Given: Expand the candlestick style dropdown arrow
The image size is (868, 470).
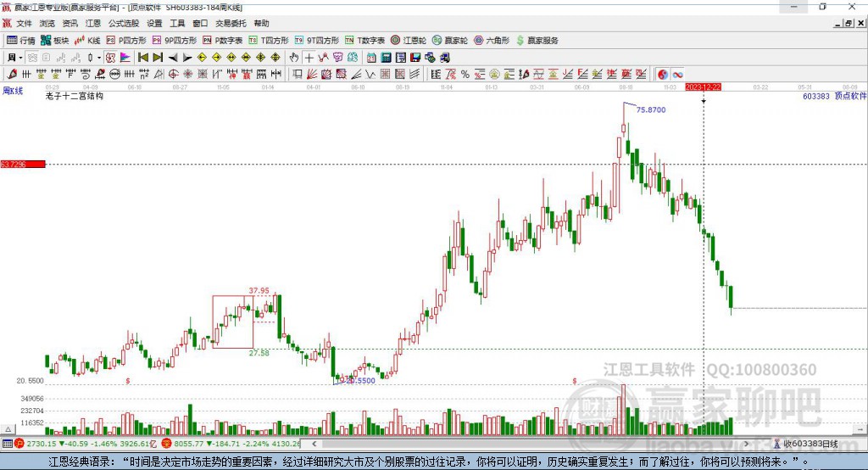Looking at the screenshot, I should coord(99,58).
